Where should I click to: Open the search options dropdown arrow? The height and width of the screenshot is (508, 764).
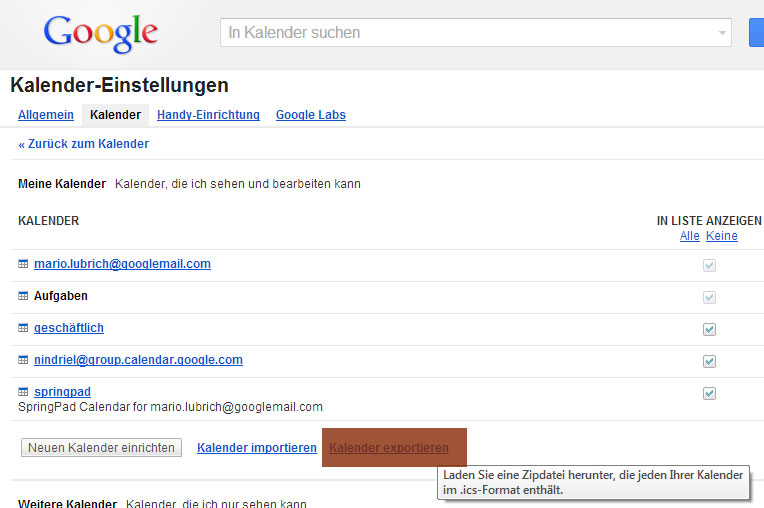pos(723,33)
